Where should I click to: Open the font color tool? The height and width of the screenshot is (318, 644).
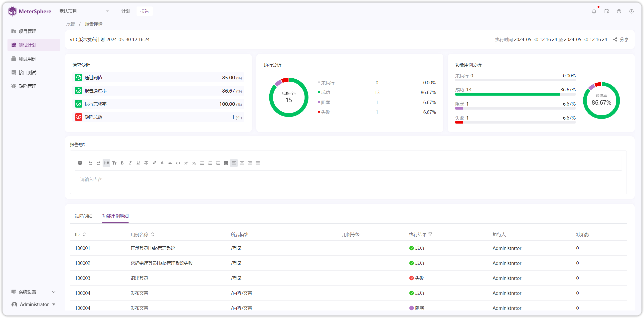click(162, 163)
